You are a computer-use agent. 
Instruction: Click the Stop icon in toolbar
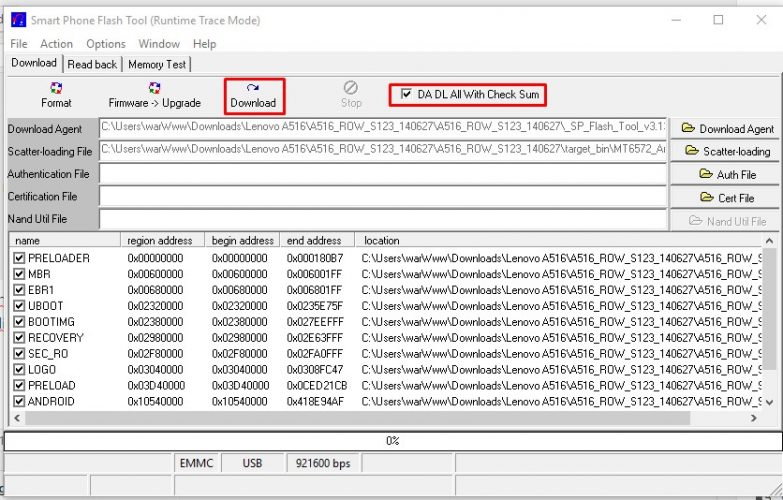click(351, 87)
